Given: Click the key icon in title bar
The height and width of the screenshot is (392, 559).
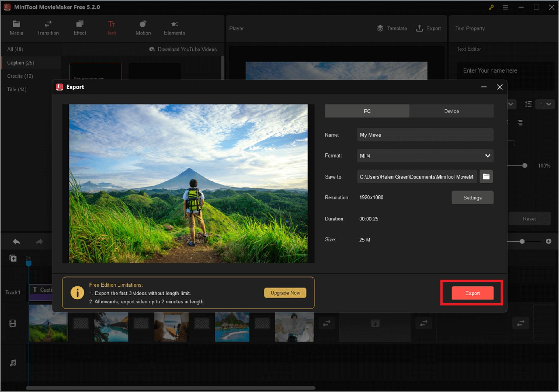Looking at the screenshot, I should tap(491, 7).
